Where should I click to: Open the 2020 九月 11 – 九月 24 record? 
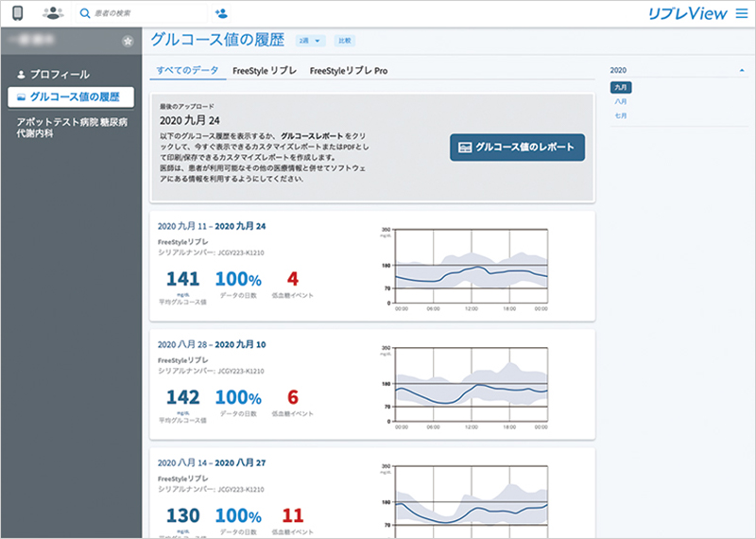(212, 226)
